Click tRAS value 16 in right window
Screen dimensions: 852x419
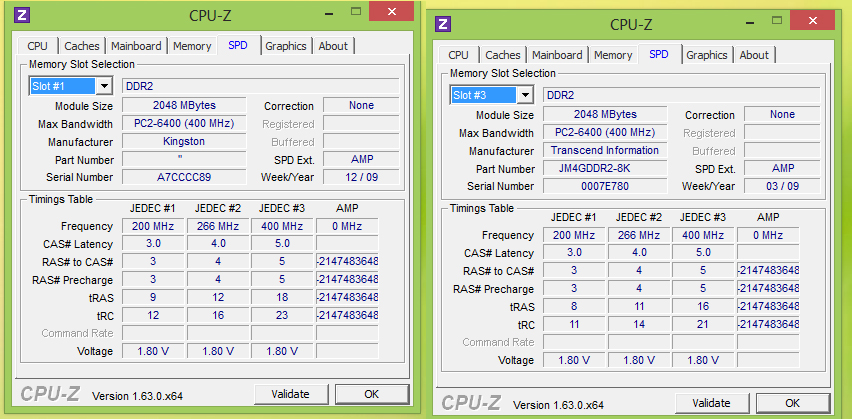point(703,307)
